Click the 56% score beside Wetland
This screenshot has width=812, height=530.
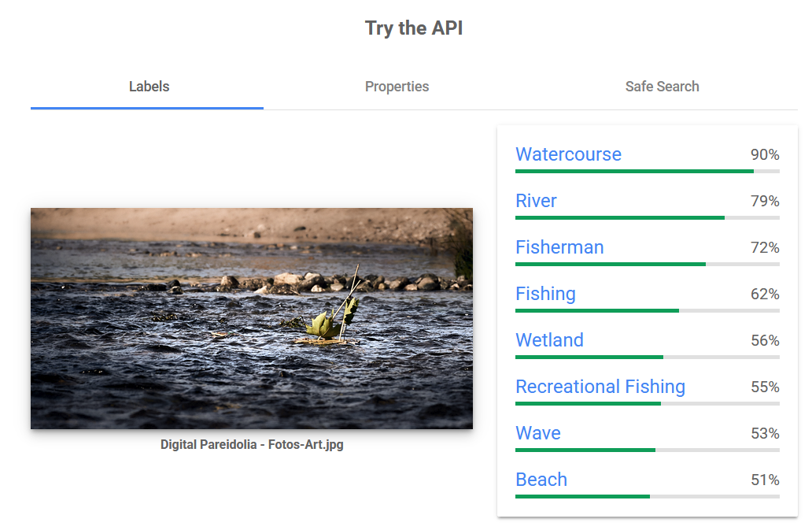(764, 341)
